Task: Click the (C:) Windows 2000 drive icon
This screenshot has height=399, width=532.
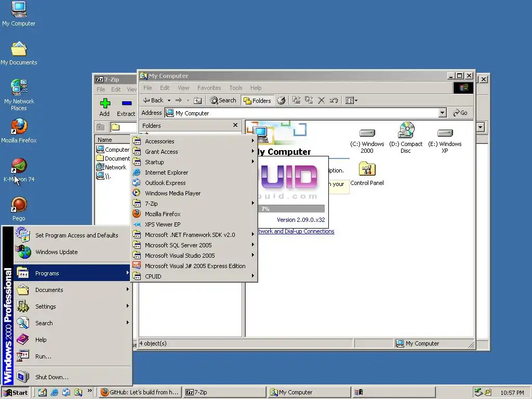Action: pos(367,141)
